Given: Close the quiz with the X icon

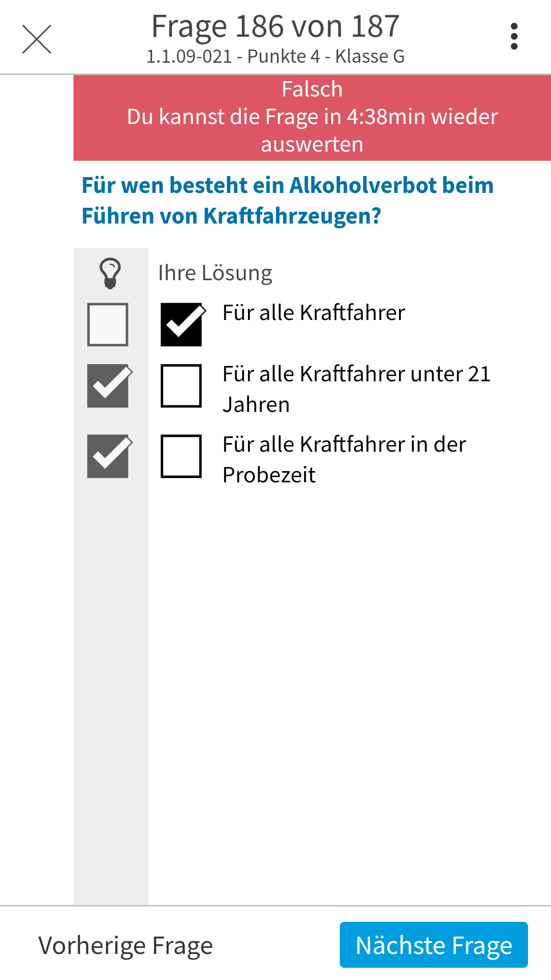Looking at the screenshot, I should click(37, 39).
